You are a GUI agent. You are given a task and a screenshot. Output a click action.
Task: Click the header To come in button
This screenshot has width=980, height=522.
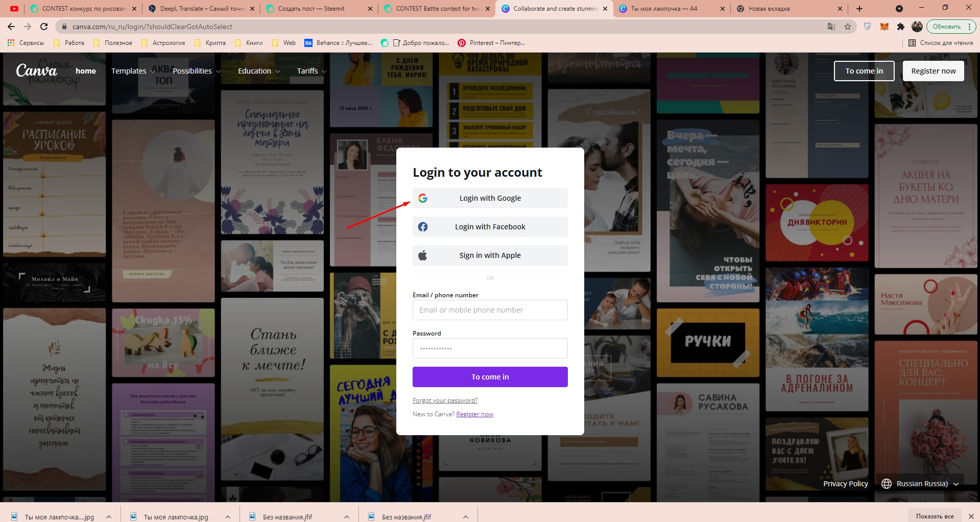(x=864, y=71)
